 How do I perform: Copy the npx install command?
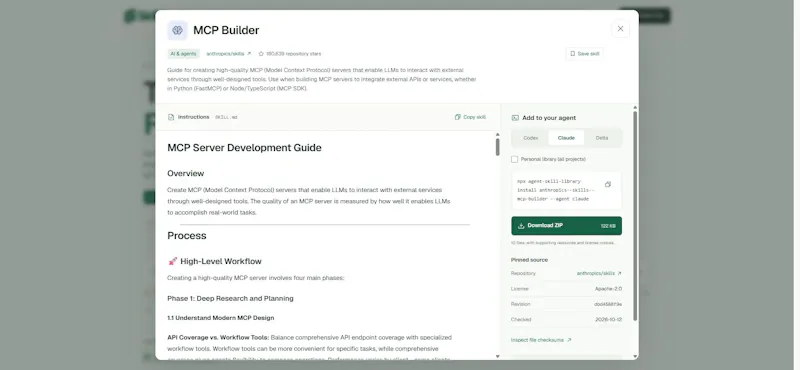tap(608, 184)
